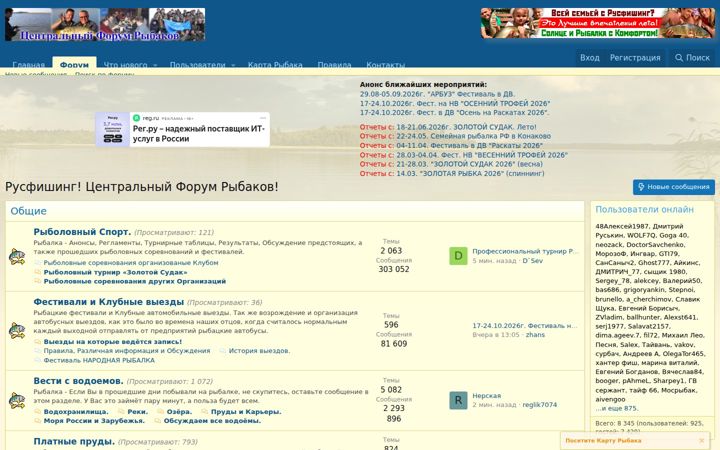Open Пруды и Карьеры subforum
The height and width of the screenshot is (450, 720).
[x=246, y=412]
